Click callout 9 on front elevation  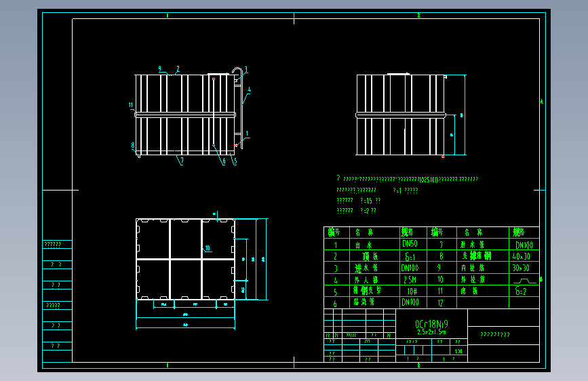(x=160, y=68)
